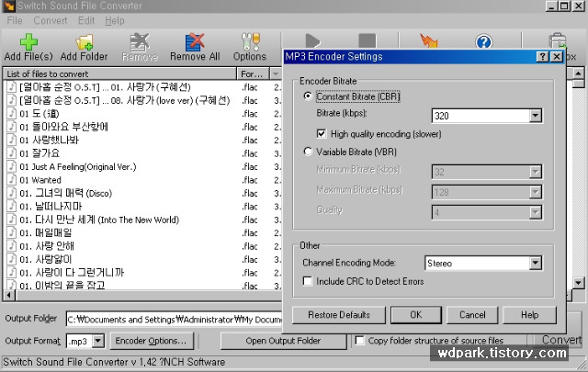Click file list scrollbar left arrow
Image resolution: width=588 pixels, height=372 pixels.
click(9, 295)
